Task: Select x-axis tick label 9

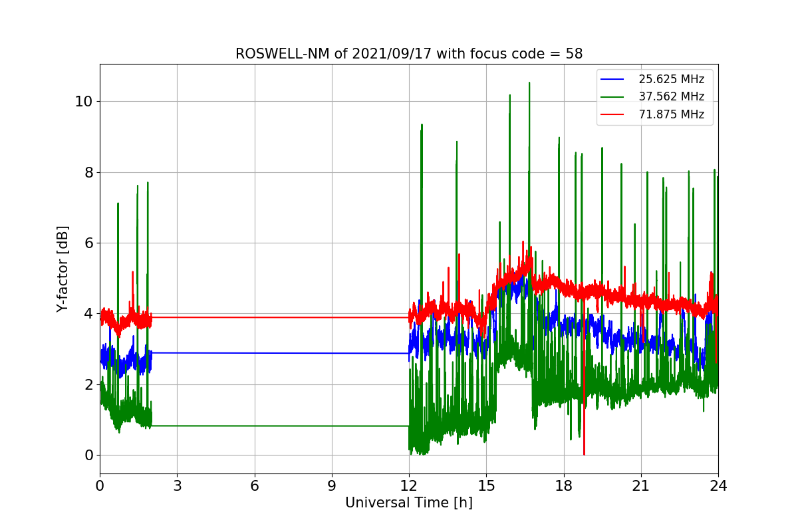Action: point(332,485)
